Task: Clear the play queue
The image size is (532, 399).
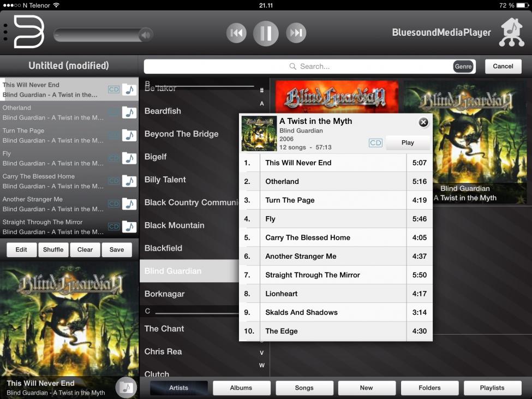Action: 85,249
